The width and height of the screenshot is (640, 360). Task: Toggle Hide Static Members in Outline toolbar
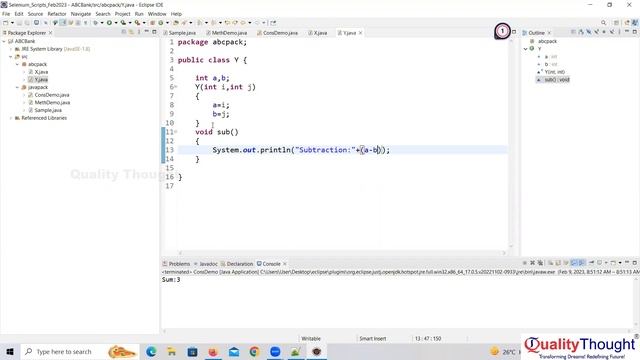[597, 32]
